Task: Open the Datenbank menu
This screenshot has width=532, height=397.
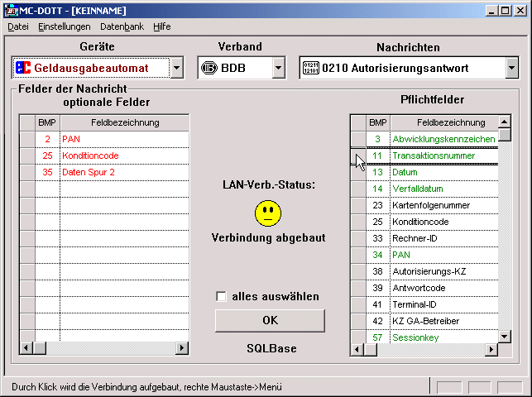Action: [x=122, y=26]
